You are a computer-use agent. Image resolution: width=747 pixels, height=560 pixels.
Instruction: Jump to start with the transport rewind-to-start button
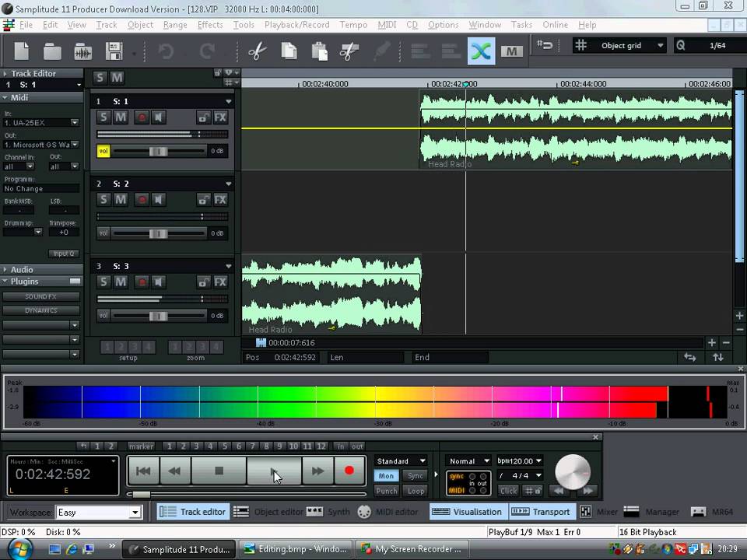(143, 471)
